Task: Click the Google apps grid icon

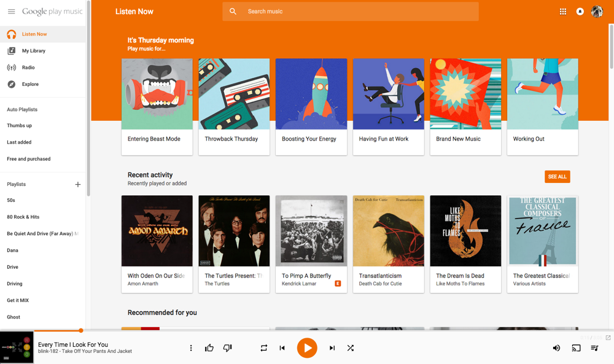Action: 562,12
